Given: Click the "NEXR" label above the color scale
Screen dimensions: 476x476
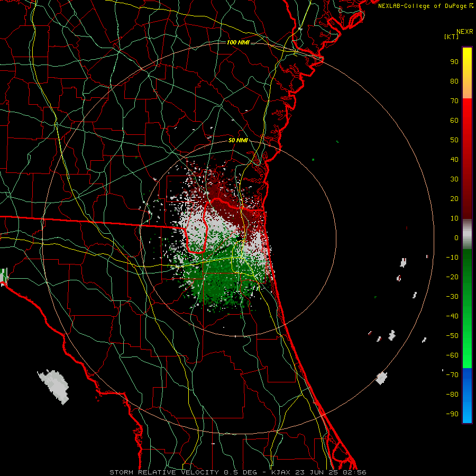Looking at the screenshot, I should pyautogui.click(x=465, y=32).
